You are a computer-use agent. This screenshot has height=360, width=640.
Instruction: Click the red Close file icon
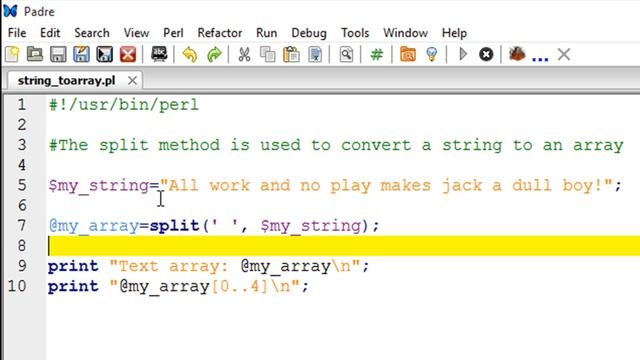tap(128, 54)
